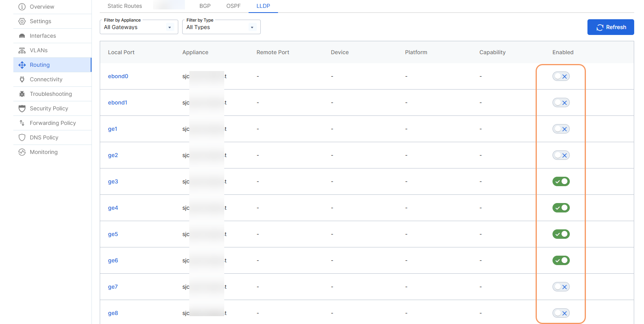The height and width of the screenshot is (324, 644).
Task: Click the Capability column header
Action: (492, 52)
